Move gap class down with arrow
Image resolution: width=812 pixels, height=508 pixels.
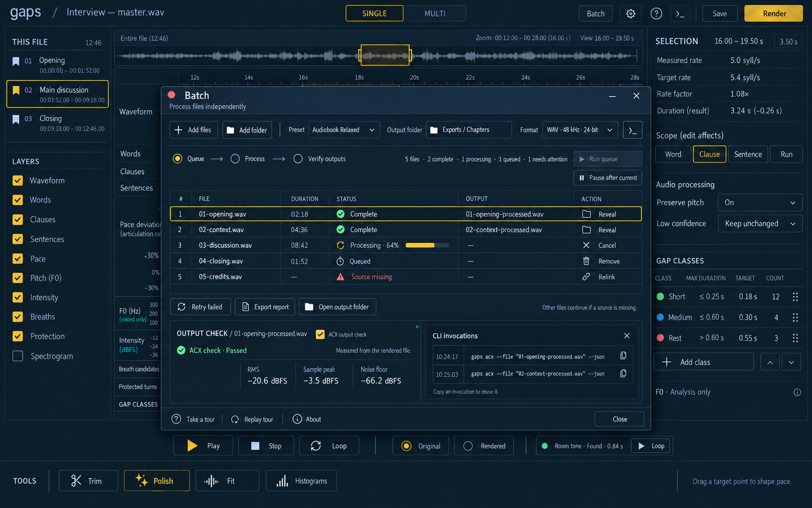click(792, 362)
